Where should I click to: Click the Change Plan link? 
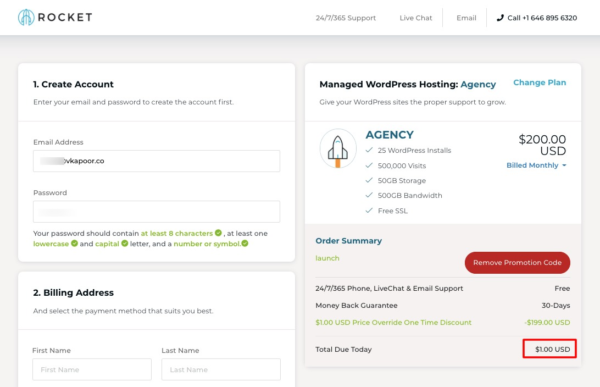[540, 83]
